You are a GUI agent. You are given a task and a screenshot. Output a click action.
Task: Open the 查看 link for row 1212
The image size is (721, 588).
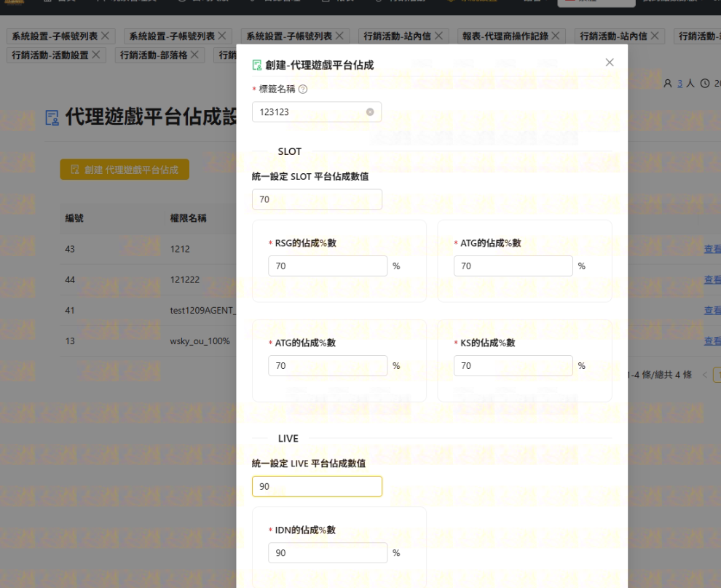point(712,249)
